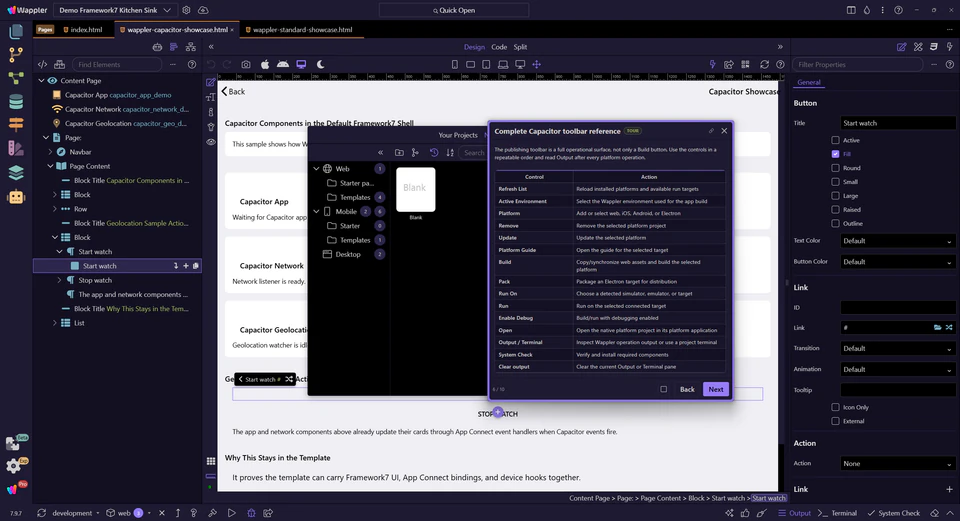The height and width of the screenshot is (521, 960).
Task: Open the Git manager sidebar icon
Action: click(16, 54)
